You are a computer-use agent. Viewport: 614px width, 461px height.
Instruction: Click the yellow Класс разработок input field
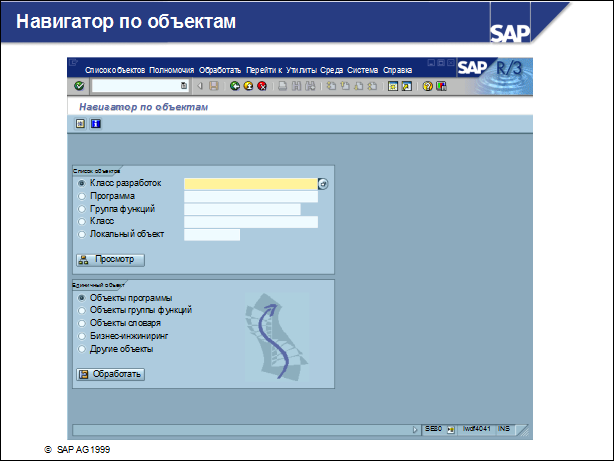(250, 184)
